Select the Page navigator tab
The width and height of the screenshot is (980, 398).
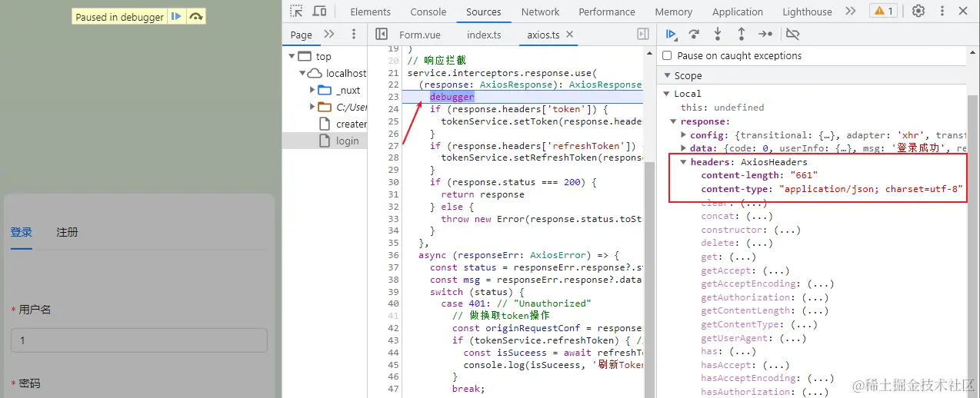click(302, 35)
